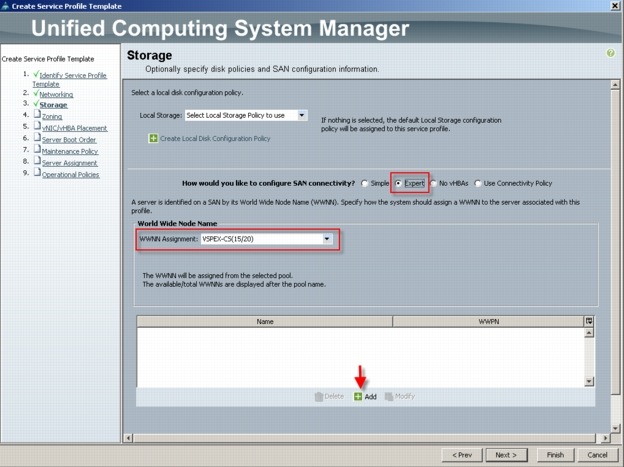Jump to the Maintenance Policy step
Screen dimensions: 624x467
(x=70, y=151)
